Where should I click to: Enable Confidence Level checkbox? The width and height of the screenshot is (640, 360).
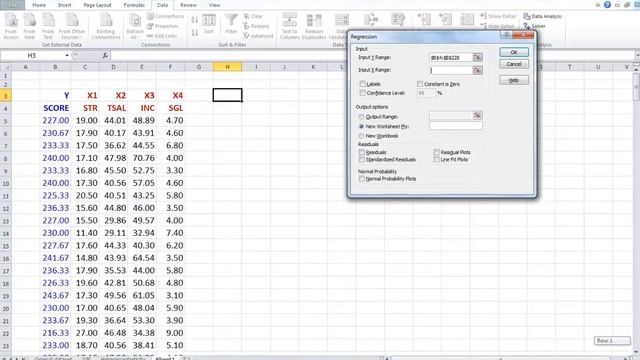click(362, 93)
